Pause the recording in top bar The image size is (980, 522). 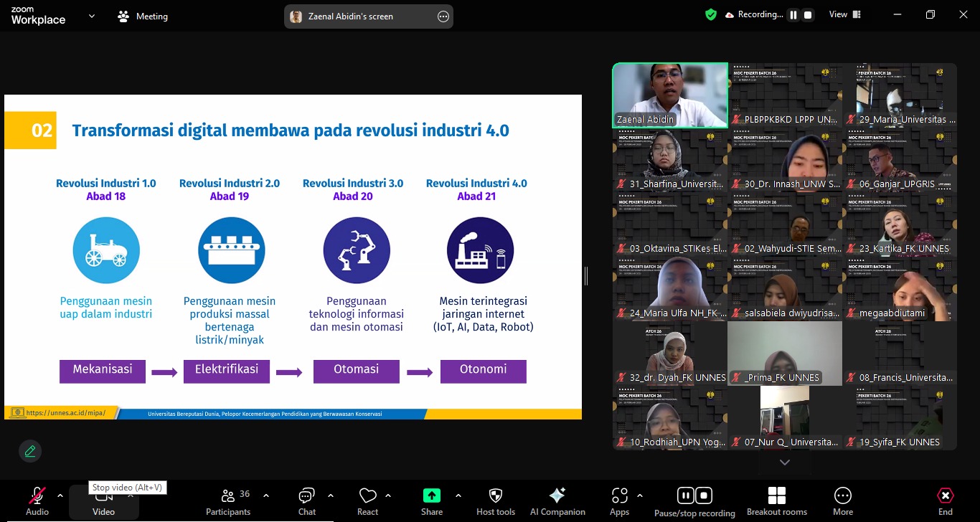793,15
